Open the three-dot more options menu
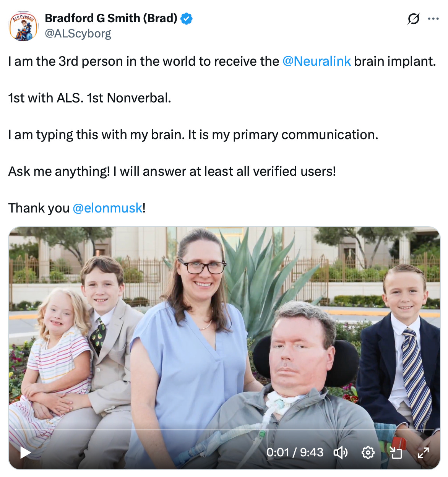Screen dimensions: 448x477 pyautogui.click(x=433, y=18)
